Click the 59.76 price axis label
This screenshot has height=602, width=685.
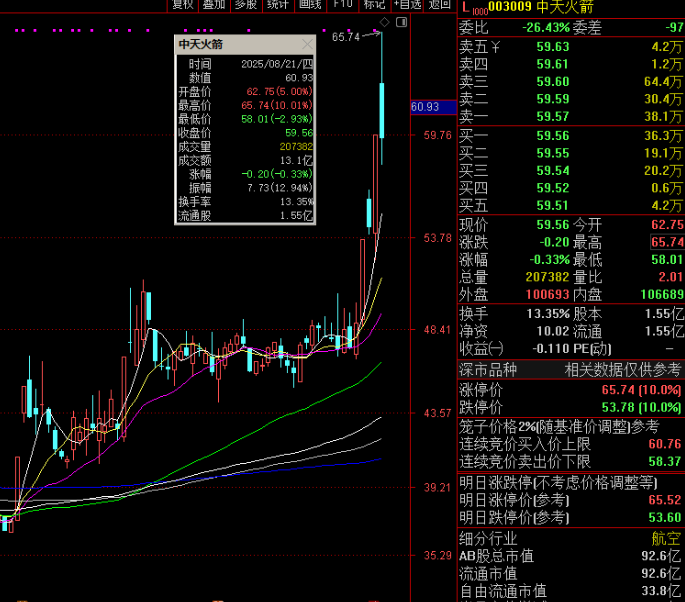[x=438, y=135]
